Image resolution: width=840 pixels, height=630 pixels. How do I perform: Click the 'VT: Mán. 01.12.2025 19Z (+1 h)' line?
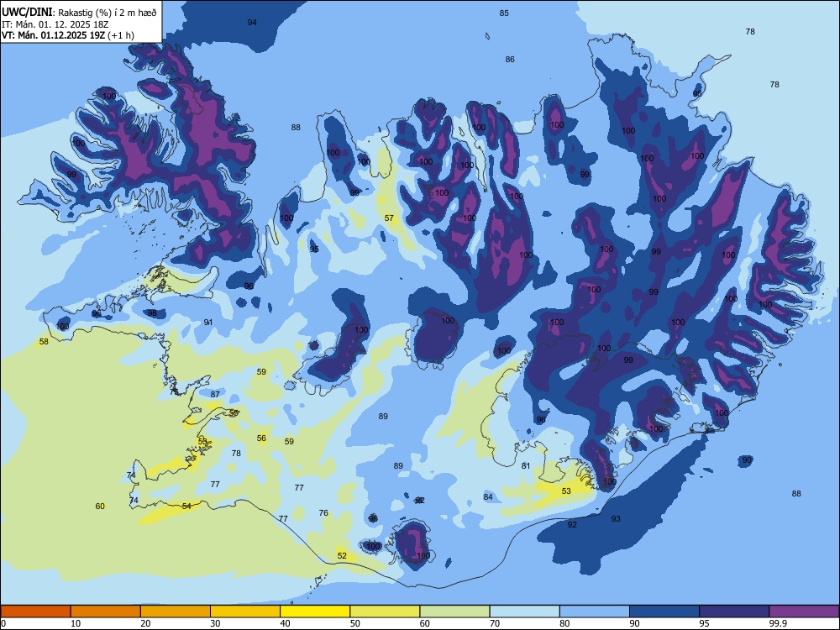tap(68, 35)
